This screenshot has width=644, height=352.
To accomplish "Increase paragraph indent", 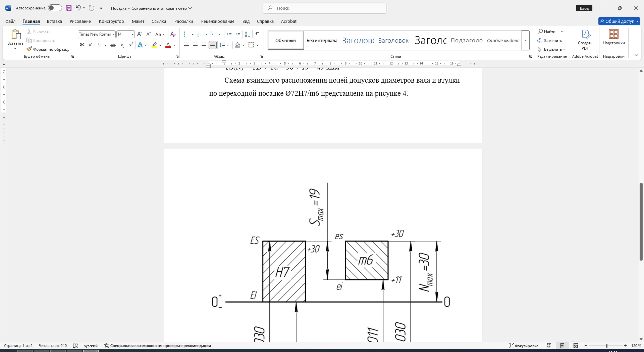I will [238, 34].
